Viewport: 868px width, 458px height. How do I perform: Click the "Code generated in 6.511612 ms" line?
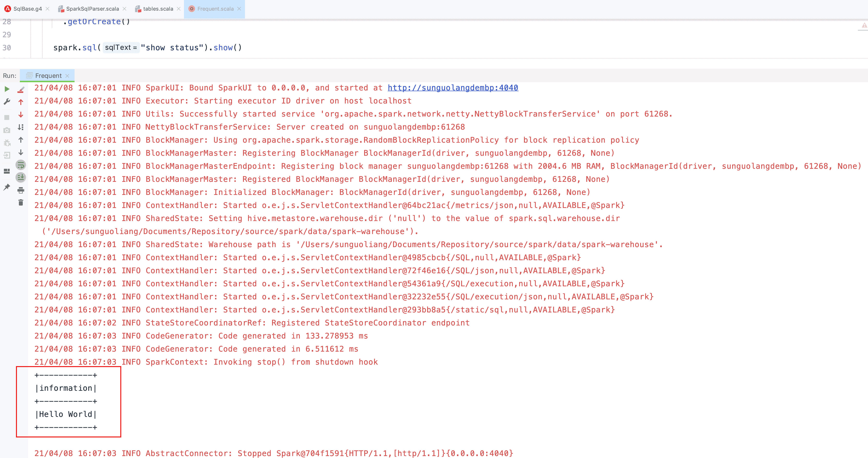tap(197, 349)
